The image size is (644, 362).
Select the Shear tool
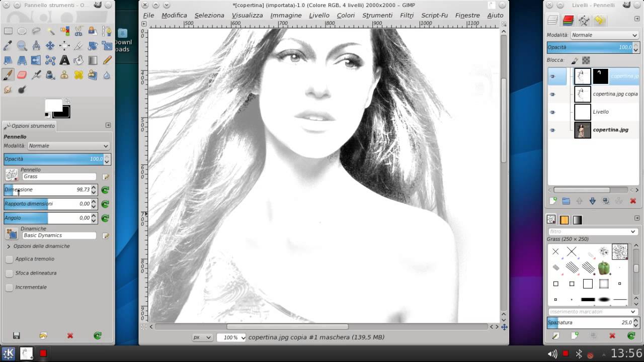pos(8,60)
